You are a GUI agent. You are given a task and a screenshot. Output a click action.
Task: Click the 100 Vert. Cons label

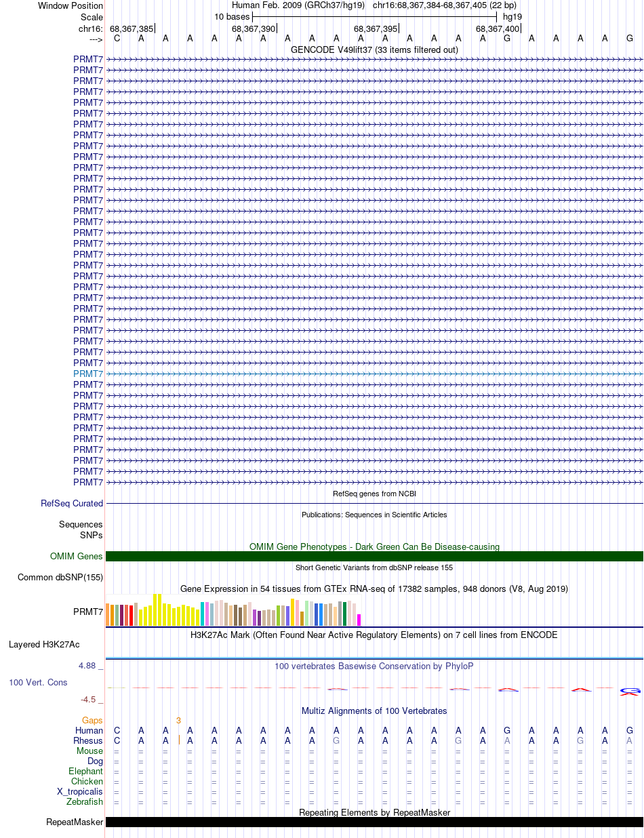tap(38, 682)
